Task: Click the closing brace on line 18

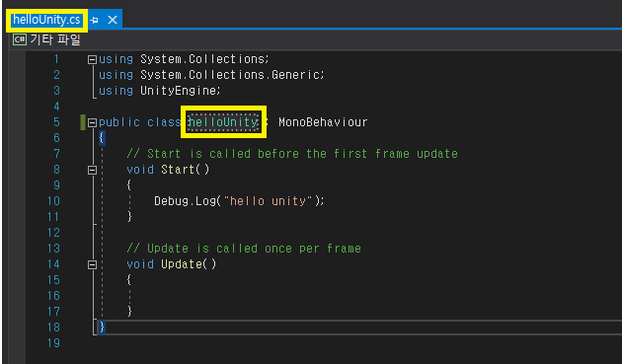Action: coord(102,328)
